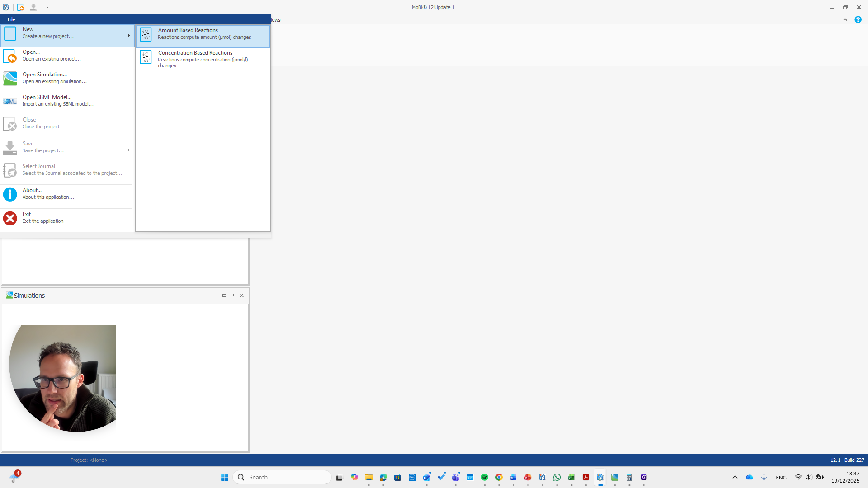868x488 pixels.
Task: Maximize the Simulations panel
Action: click(224, 296)
